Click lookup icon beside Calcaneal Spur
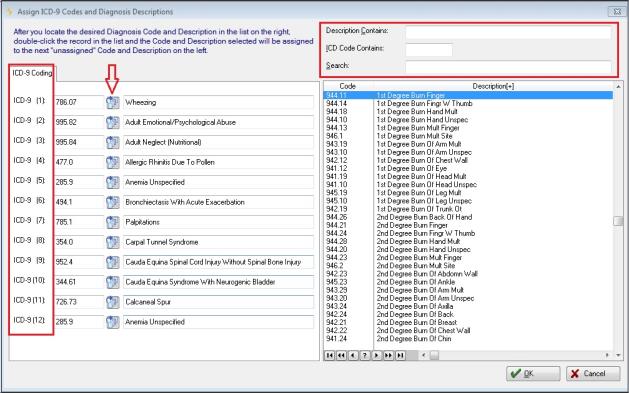The width and height of the screenshot is (629, 393). [x=113, y=302]
